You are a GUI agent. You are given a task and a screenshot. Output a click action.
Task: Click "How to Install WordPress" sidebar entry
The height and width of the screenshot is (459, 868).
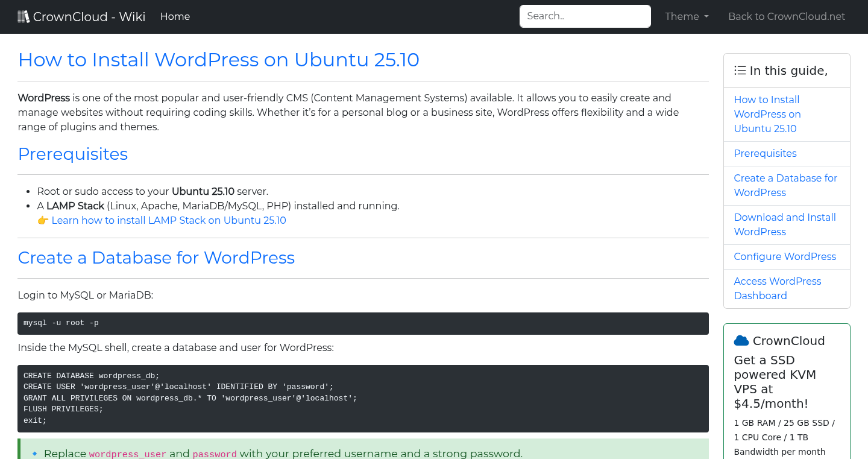[767, 114]
